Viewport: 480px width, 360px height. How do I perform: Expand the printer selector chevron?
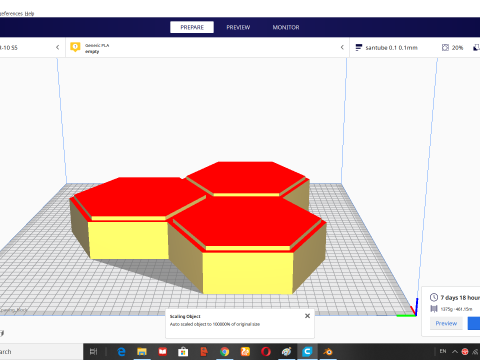tap(58, 47)
